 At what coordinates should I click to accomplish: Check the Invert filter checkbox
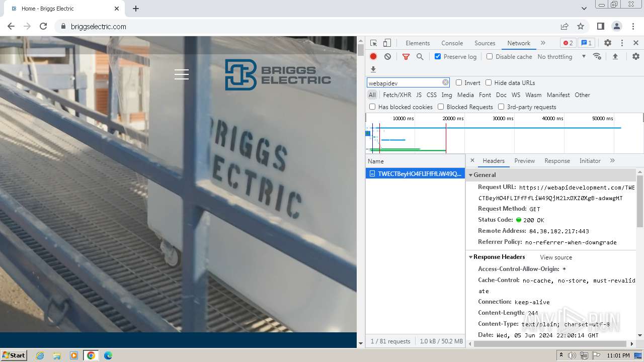pyautogui.click(x=459, y=82)
